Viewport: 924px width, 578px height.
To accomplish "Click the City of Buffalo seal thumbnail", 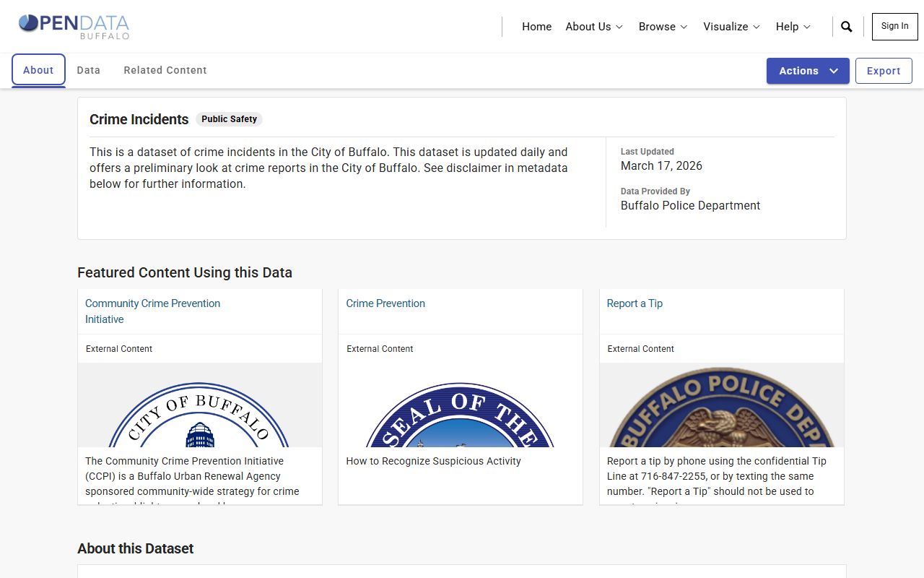I will (200, 405).
